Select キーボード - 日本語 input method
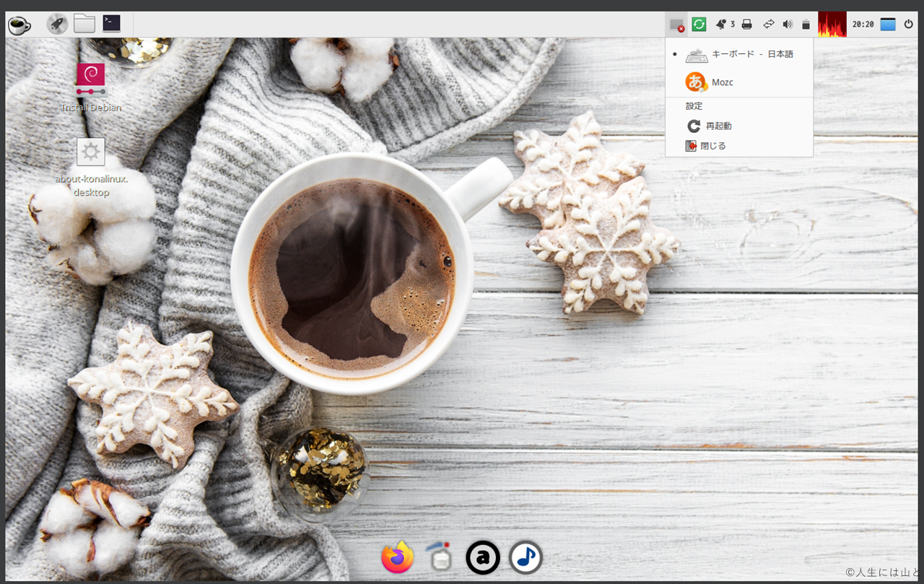This screenshot has width=924, height=584. tap(739, 54)
